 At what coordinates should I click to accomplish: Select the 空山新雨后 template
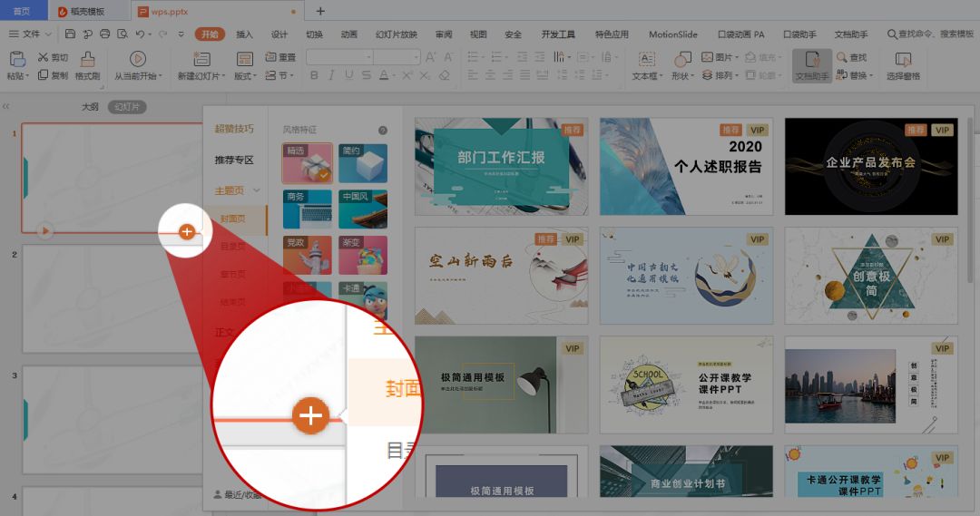tap(501, 276)
